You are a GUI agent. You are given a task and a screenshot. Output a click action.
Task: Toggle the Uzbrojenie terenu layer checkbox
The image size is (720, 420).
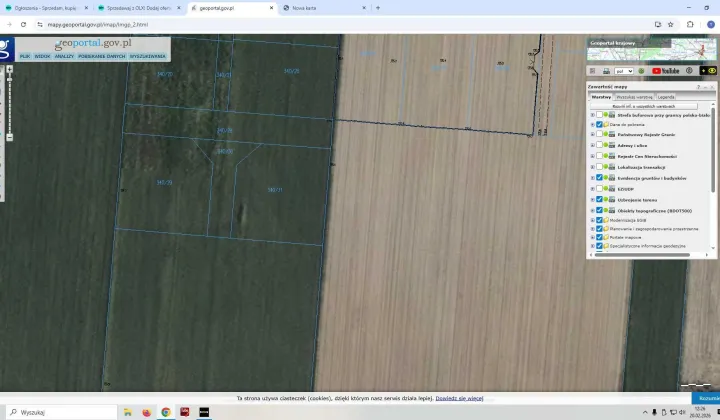click(600, 199)
